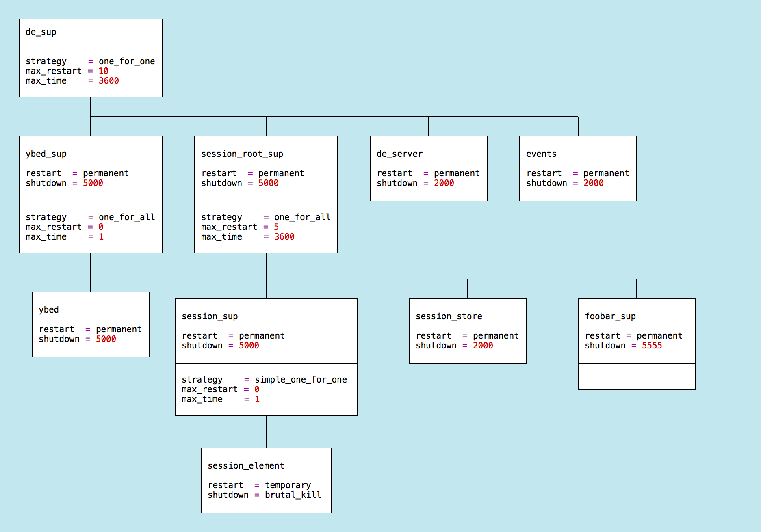Click the strategy label in de_sup

pos(46,61)
